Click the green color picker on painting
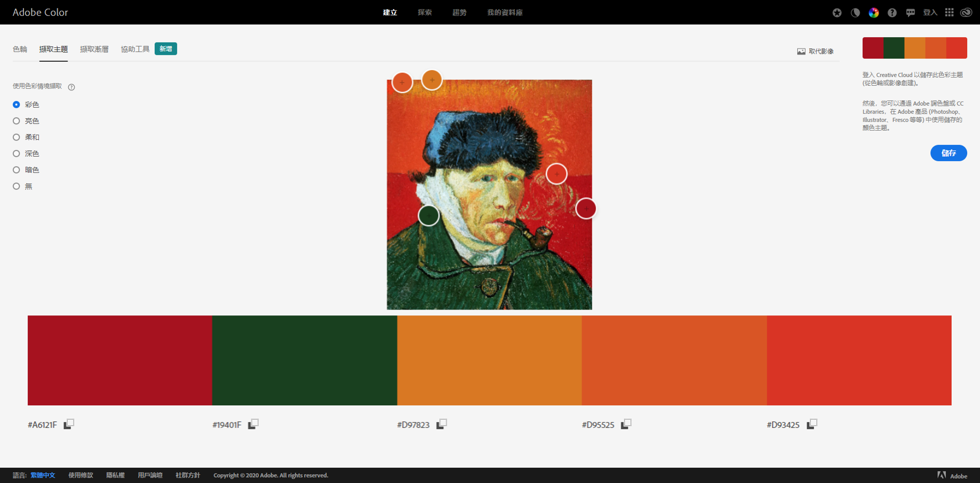The image size is (980, 483). (429, 215)
